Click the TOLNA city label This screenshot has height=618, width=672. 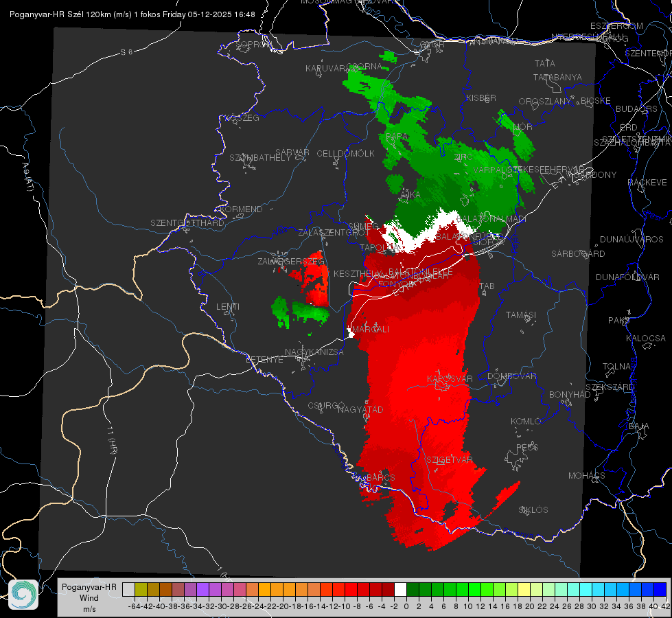(616, 367)
